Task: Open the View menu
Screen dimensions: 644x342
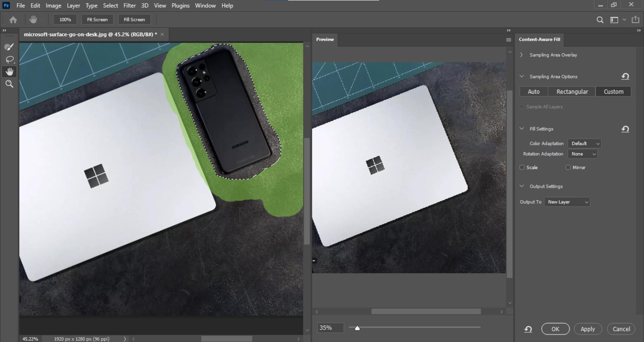Action: tap(160, 5)
